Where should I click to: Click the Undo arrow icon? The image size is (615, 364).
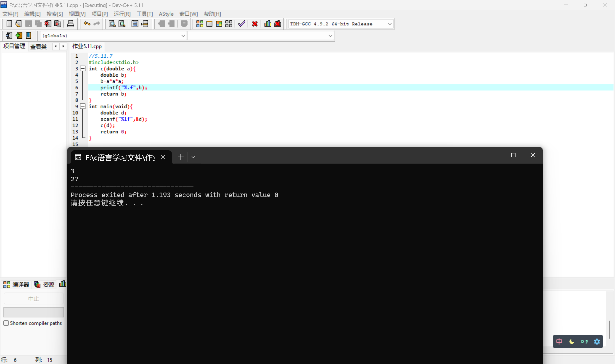point(87,24)
